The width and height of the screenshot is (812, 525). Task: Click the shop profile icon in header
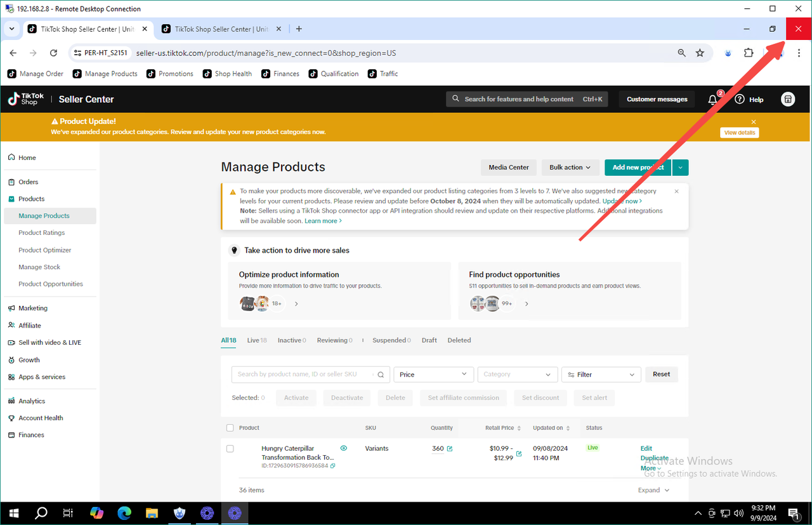788,99
